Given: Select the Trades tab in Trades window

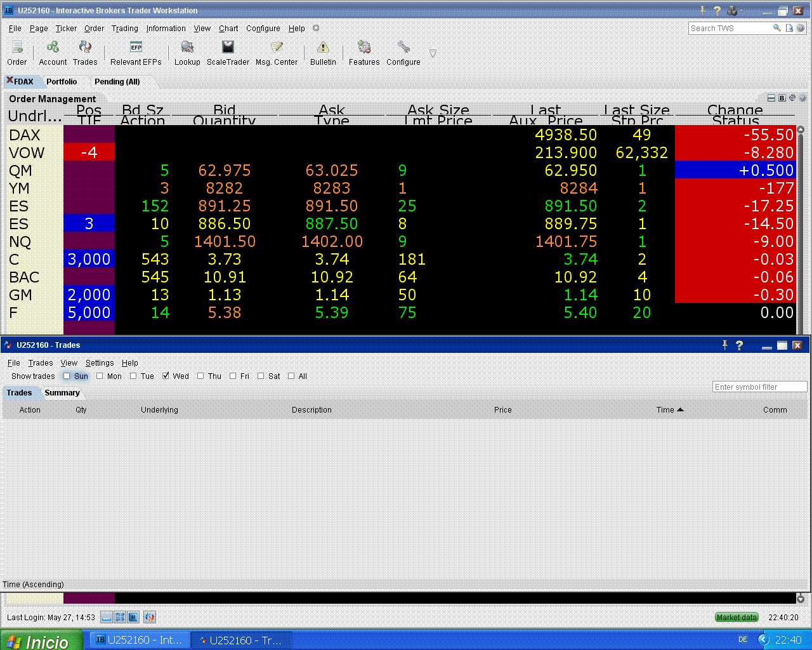Looking at the screenshot, I should 19,392.
